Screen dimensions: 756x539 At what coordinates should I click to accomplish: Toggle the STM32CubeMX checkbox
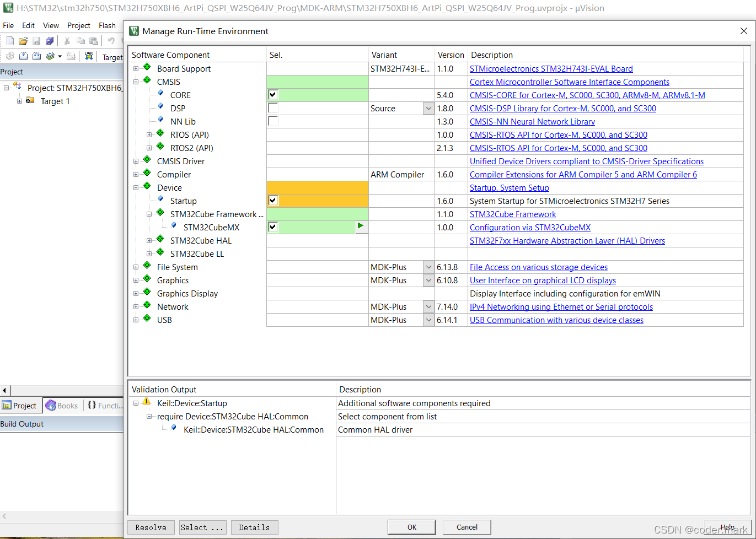pos(273,227)
